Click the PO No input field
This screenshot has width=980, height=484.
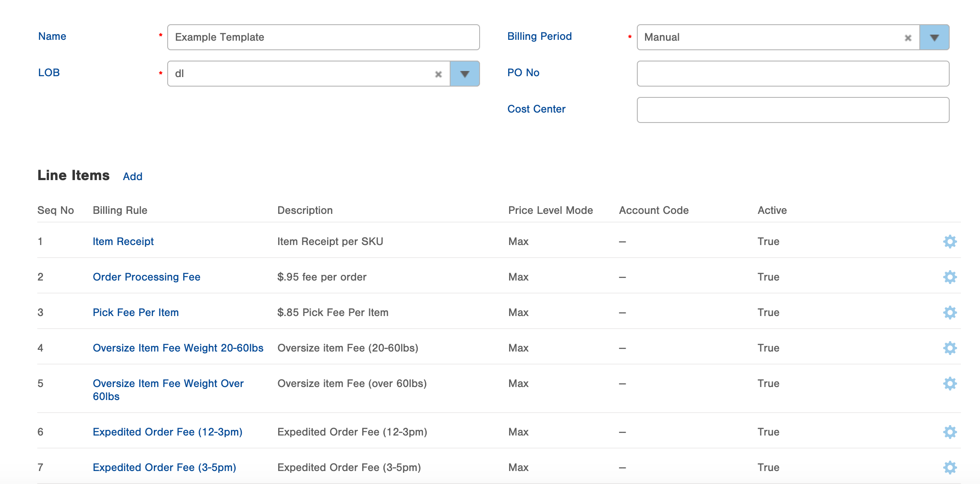793,74
